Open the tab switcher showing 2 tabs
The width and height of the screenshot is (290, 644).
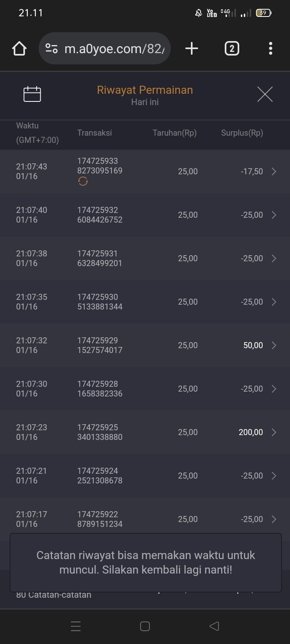(232, 49)
